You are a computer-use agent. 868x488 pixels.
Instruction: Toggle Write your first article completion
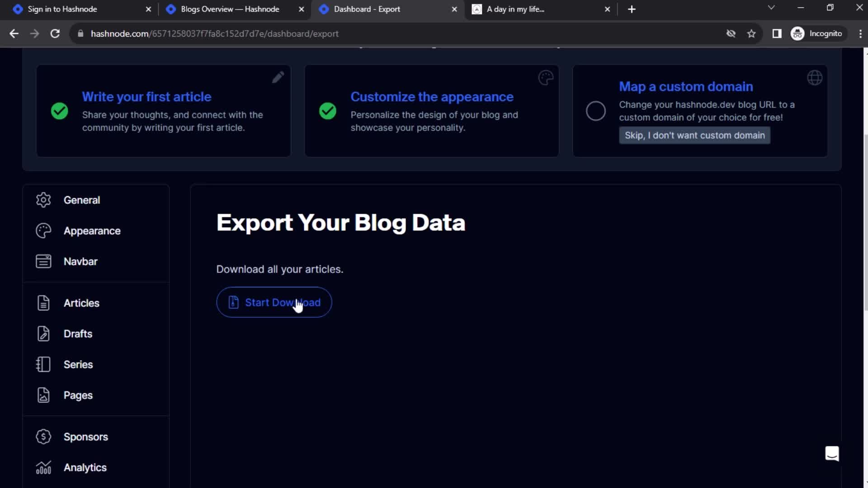pyautogui.click(x=59, y=111)
